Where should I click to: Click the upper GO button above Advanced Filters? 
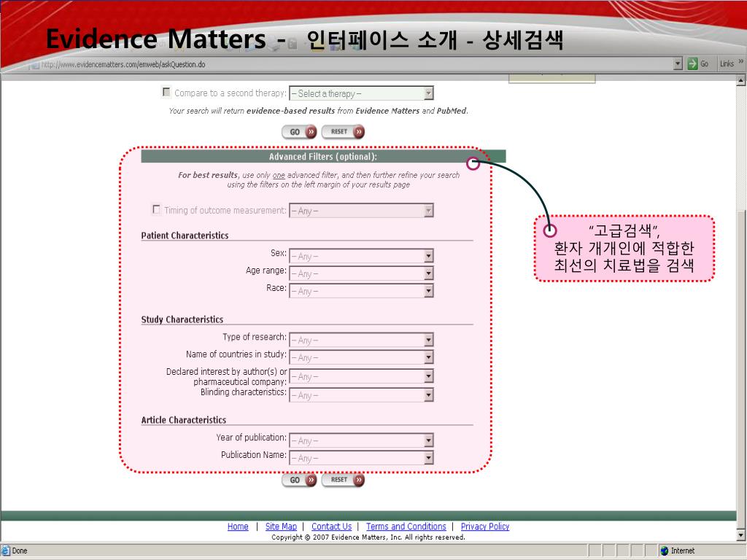point(299,131)
